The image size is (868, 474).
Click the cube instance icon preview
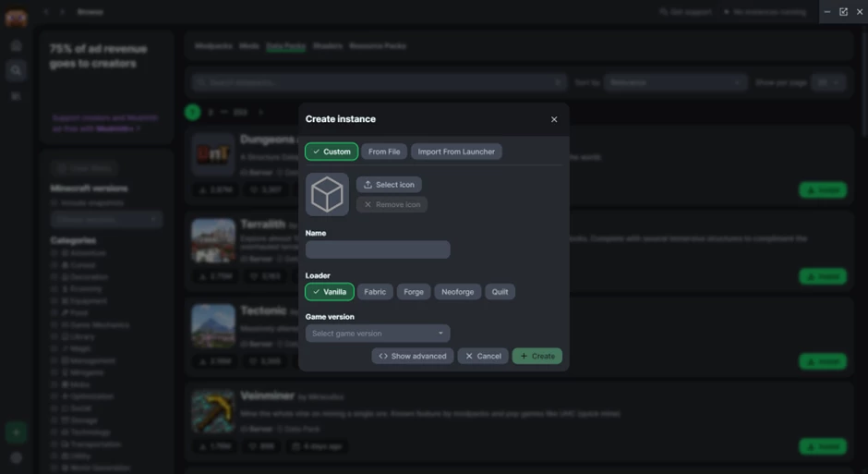coord(327,194)
